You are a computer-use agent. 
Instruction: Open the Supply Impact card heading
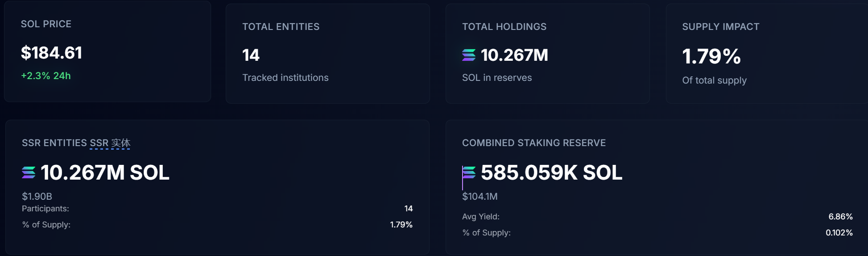click(720, 27)
